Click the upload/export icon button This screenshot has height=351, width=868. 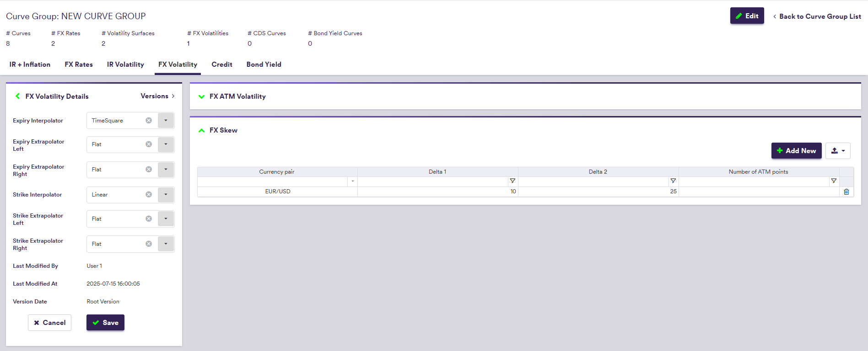pos(837,151)
